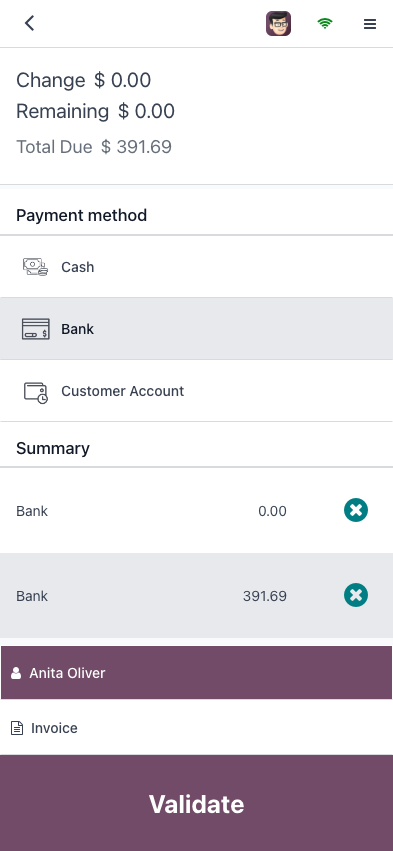This screenshot has width=393, height=851.
Task: Open customer Anita Oliver selection
Action: [196, 672]
